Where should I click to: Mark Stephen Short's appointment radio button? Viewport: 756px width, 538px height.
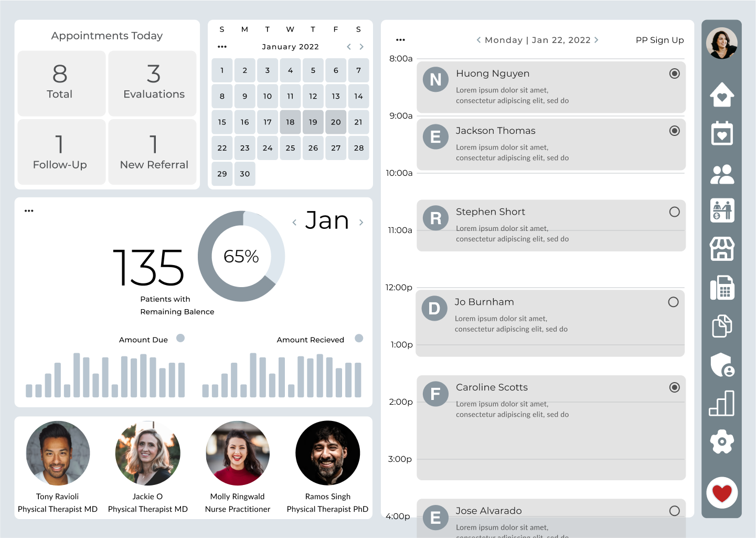coord(674,212)
